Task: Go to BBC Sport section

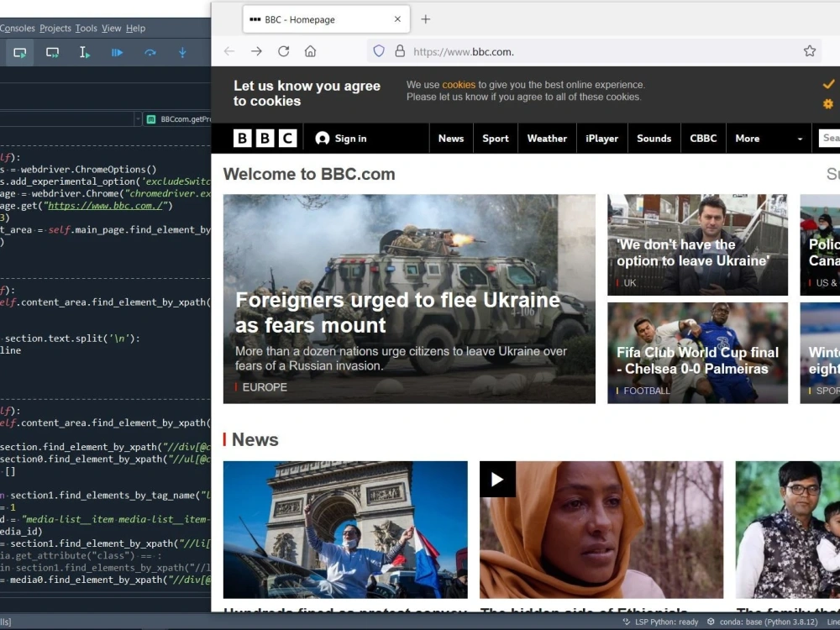Action: point(496,139)
